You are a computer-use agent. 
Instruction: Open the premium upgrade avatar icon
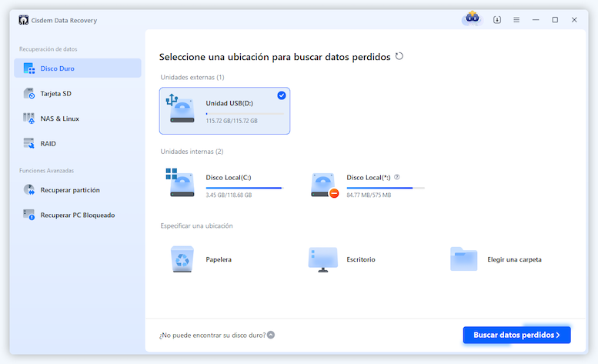point(472,19)
